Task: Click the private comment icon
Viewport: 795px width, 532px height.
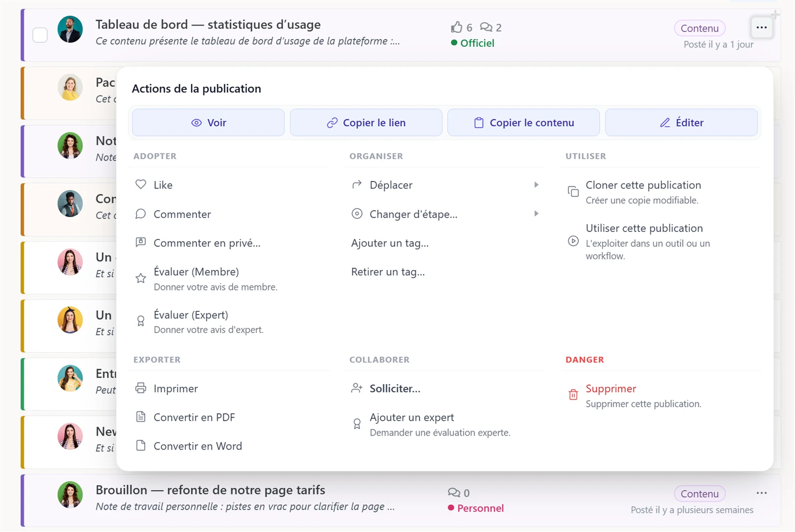Action: [141, 242]
